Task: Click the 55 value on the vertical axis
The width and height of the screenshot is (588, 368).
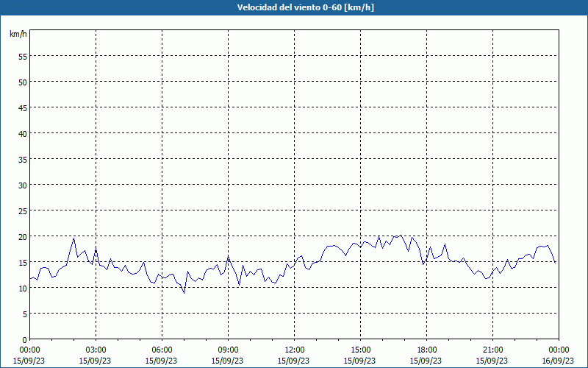Action: click(22, 57)
